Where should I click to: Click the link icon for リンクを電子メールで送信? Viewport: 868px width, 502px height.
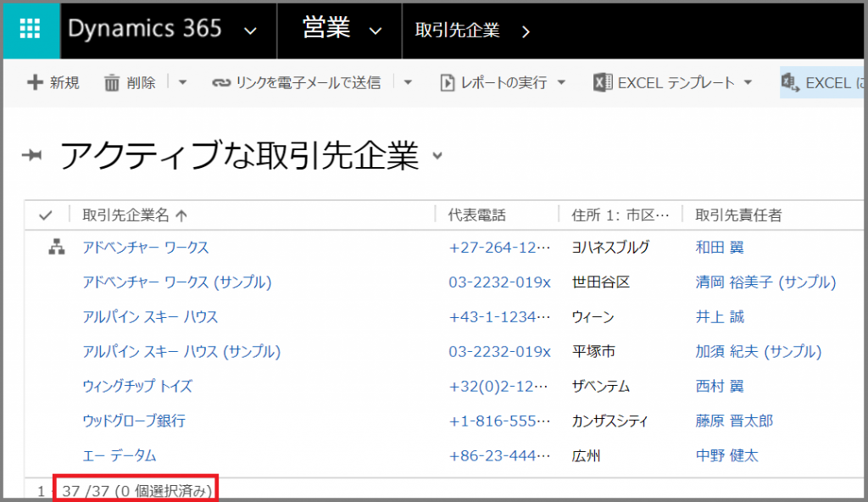pyautogui.click(x=220, y=82)
